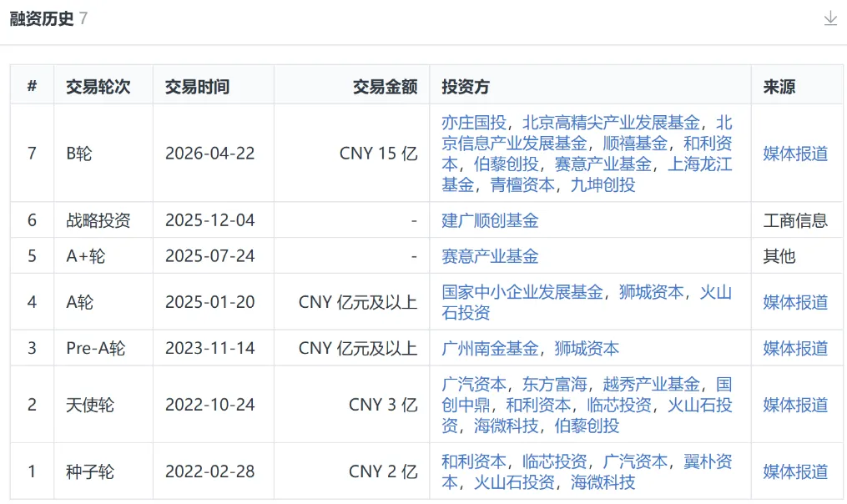Open 亦庄国投 investor link in B轮 row

[474, 123]
